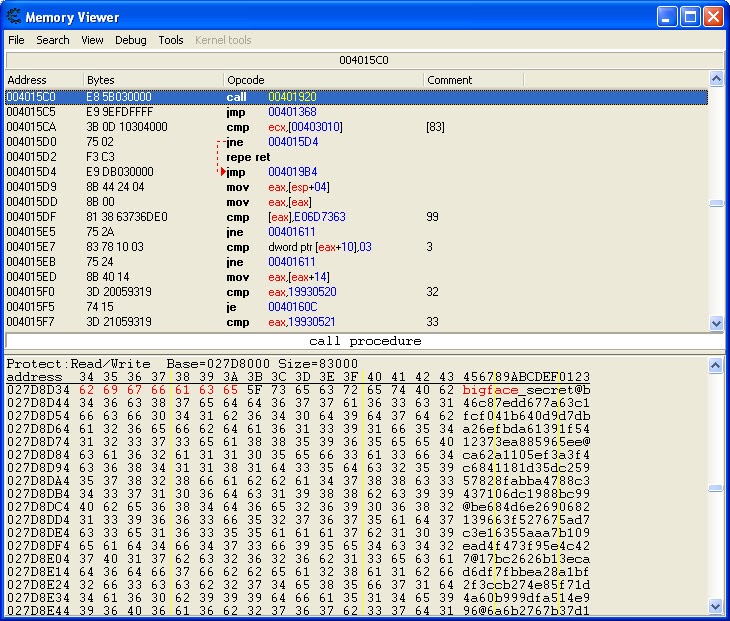
Task: Click the hex view scrollbar thumb
Action: click(716, 488)
